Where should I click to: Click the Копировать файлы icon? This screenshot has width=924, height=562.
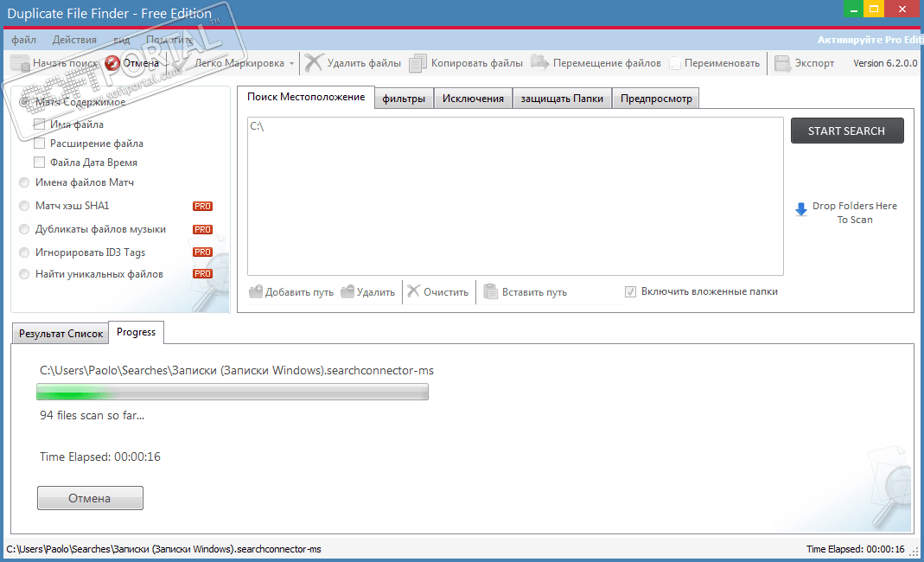coord(417,63)
